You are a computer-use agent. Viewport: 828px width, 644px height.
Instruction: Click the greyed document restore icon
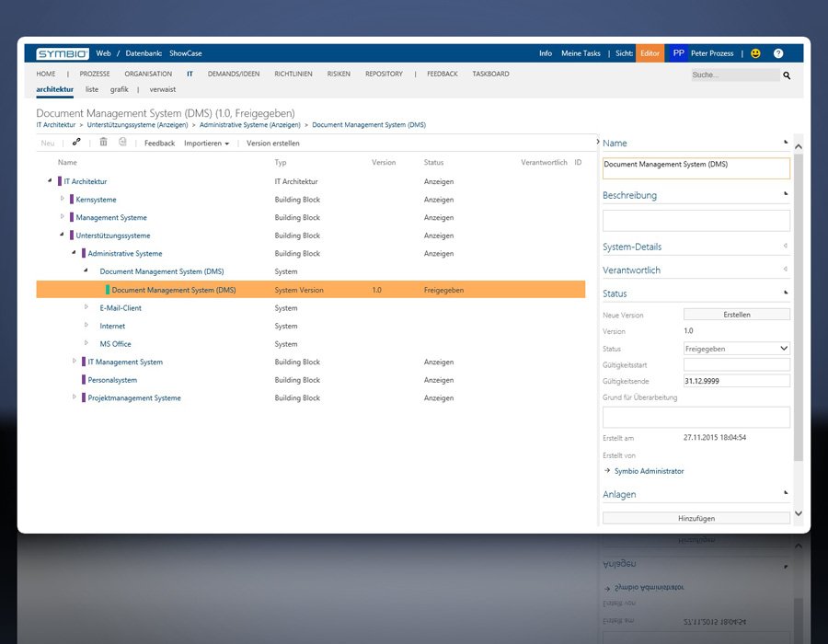(122, 142)
